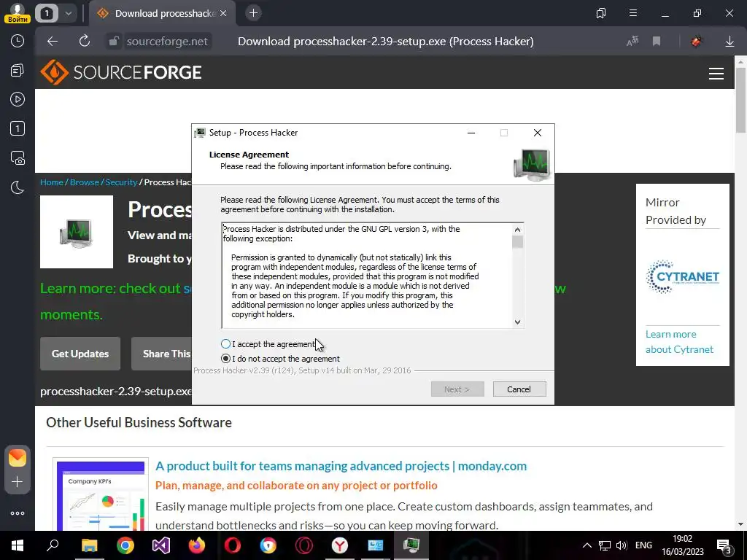747x560 pixels.
Task: Click the Setup window title bar icon
Action: tap(200, 133)
